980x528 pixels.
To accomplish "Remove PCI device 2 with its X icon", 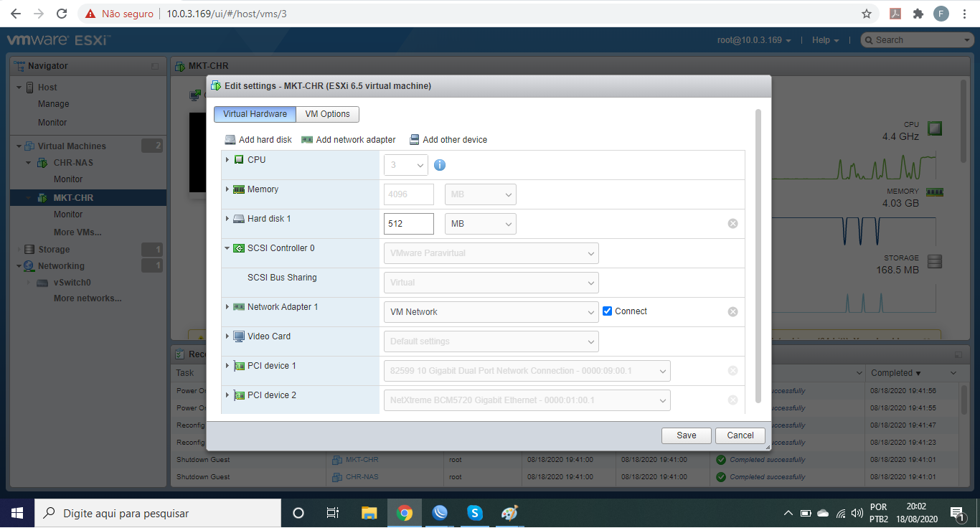I will point(732,400).
